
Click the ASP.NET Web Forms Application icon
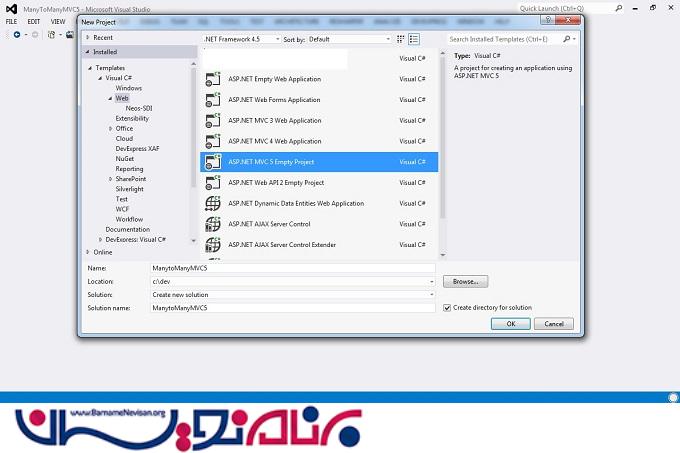[212, 100]
